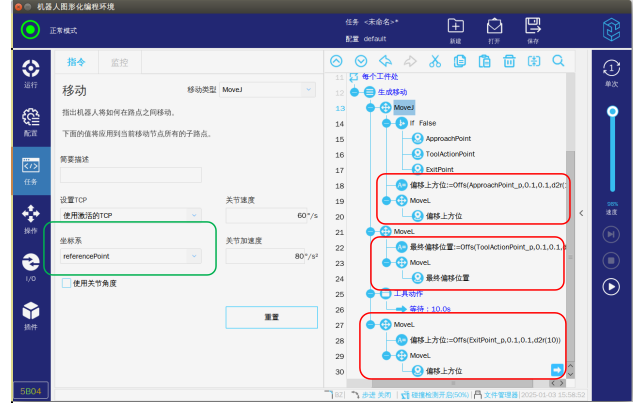Click the 保存 (Save) icon in header

click(x=532, y=29)
